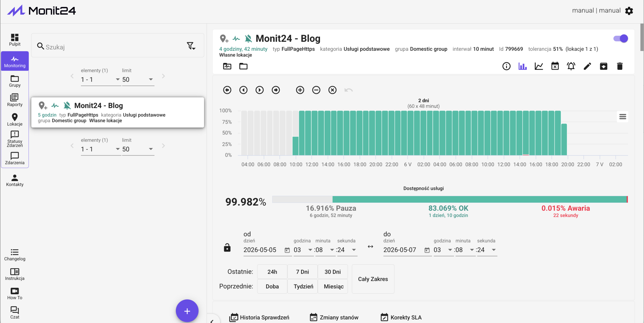Select the 7 Dni range button
This screenshot has width=644, height=323.
click(302, 272)
